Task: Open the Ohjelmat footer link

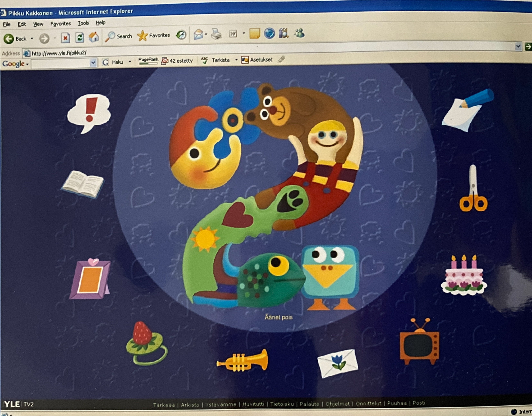Action: pos(338,404)
